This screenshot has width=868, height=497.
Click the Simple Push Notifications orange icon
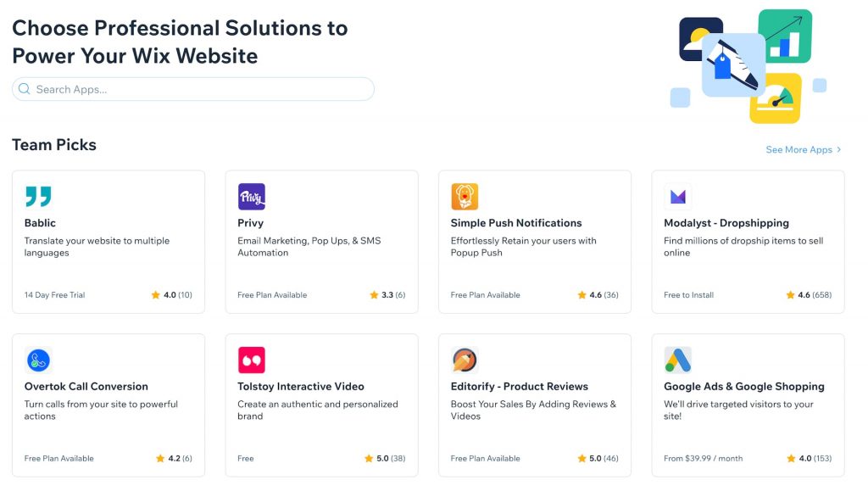pyautogui.click(x=465, y=197)
